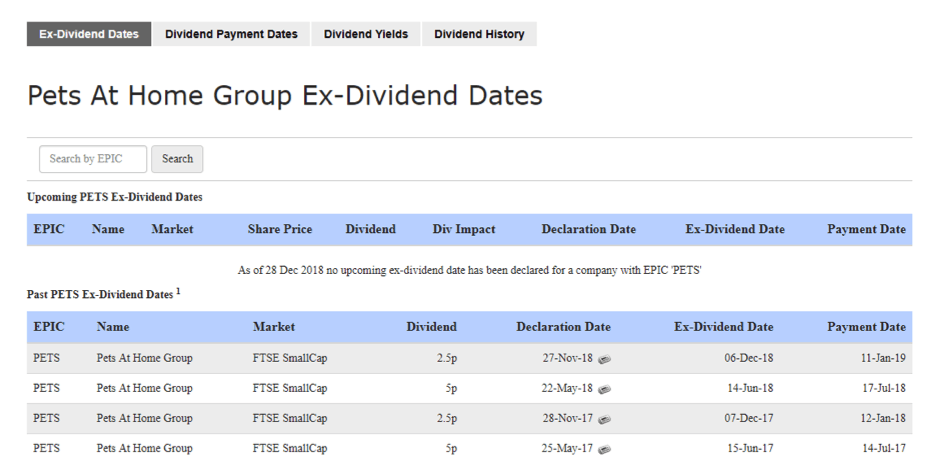Open announcement icon beside 22-May-18 declaration date
The image size is (931, 475).
click(604, 390)
